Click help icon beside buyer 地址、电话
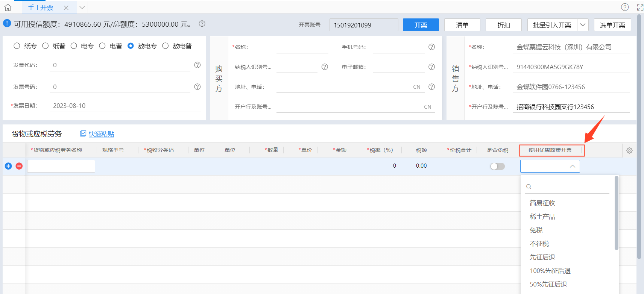 (431, 87)
